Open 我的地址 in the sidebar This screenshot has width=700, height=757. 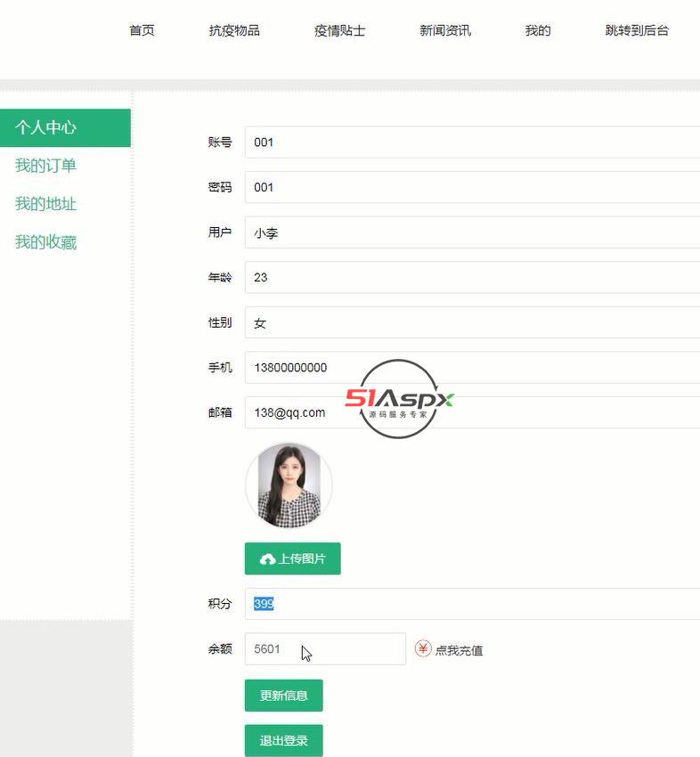click(45, 204)
